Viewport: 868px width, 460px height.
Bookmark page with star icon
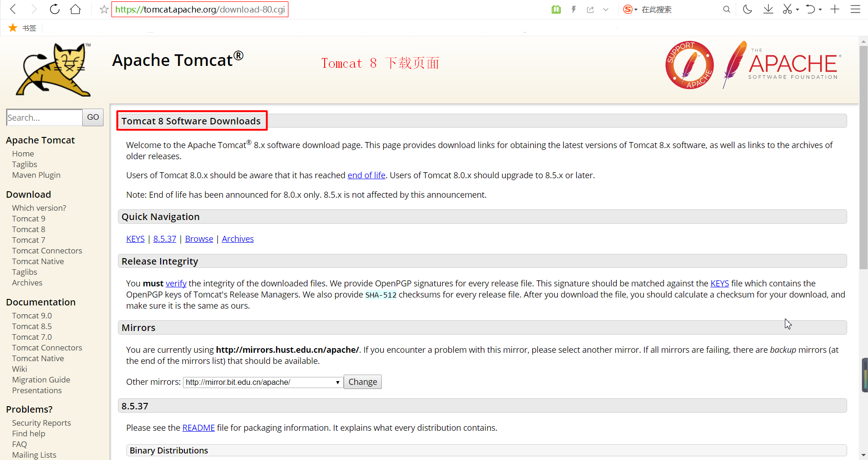point(104,9)
